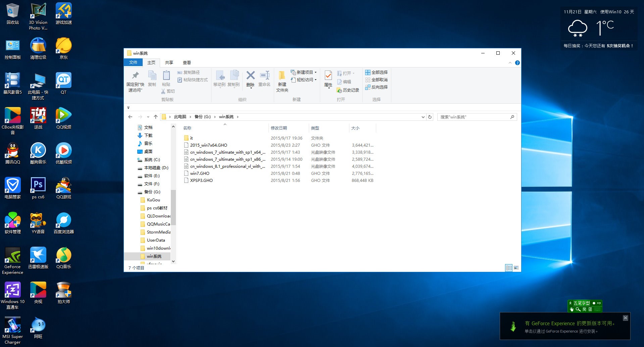Click the History (历史记录) icon
Image resolution: width=644 pixels, height=347 pixels.
tap(339, 90)
